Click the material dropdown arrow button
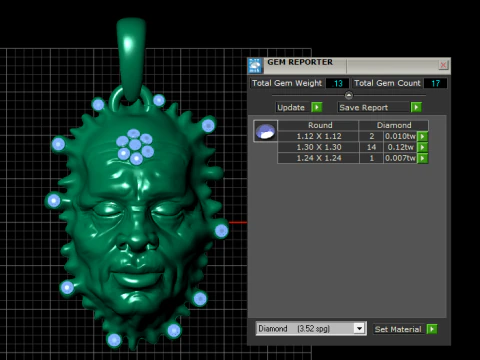This screenshot has height=360, width=480. tap(359, 329)
